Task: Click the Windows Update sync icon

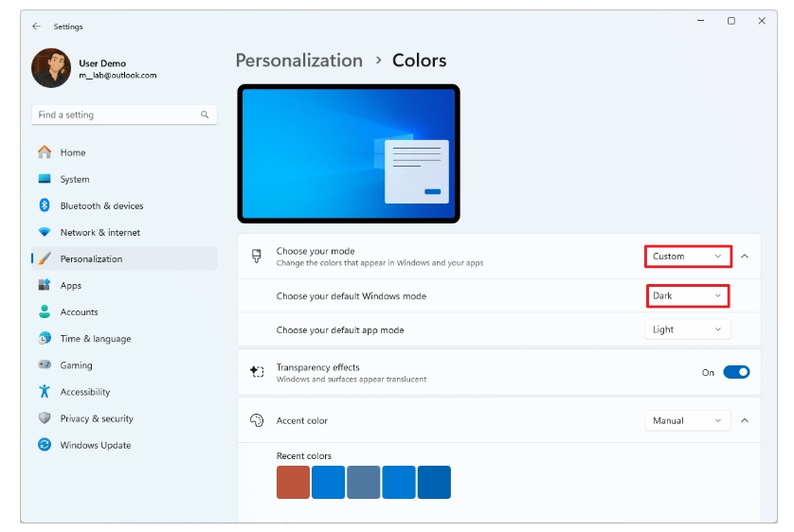Action: 45,444
